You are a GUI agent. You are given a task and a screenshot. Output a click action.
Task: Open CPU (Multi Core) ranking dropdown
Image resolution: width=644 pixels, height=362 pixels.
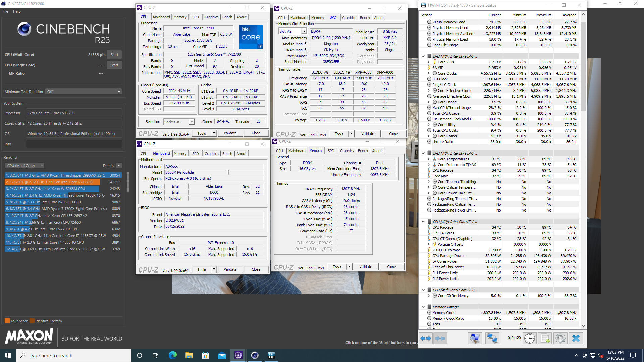[x=24, y=166]
